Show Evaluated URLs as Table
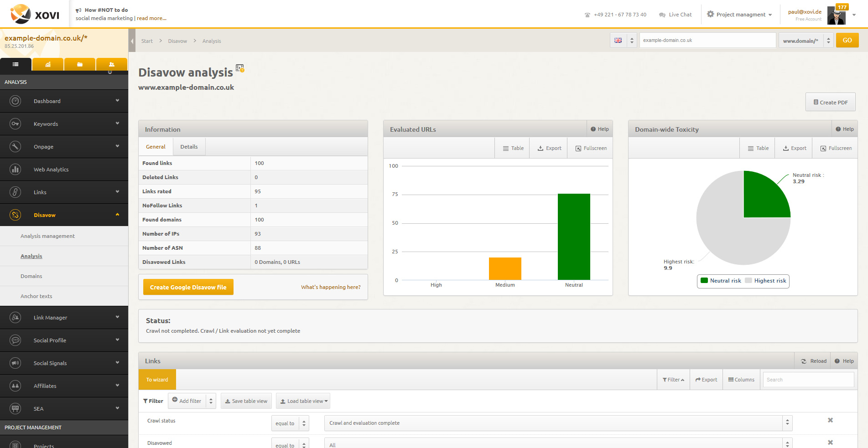Viewport: 868px width, 448px height. point(513,148)
